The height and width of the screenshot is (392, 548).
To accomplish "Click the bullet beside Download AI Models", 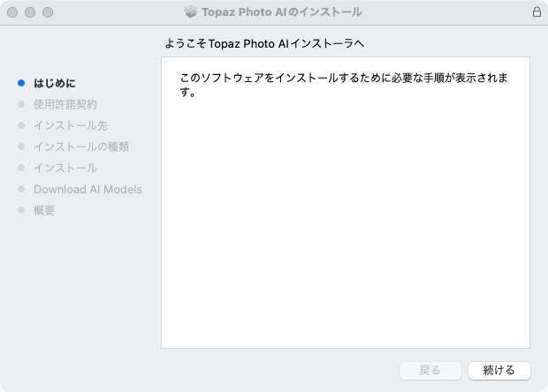I will click(x=21, y=189).
